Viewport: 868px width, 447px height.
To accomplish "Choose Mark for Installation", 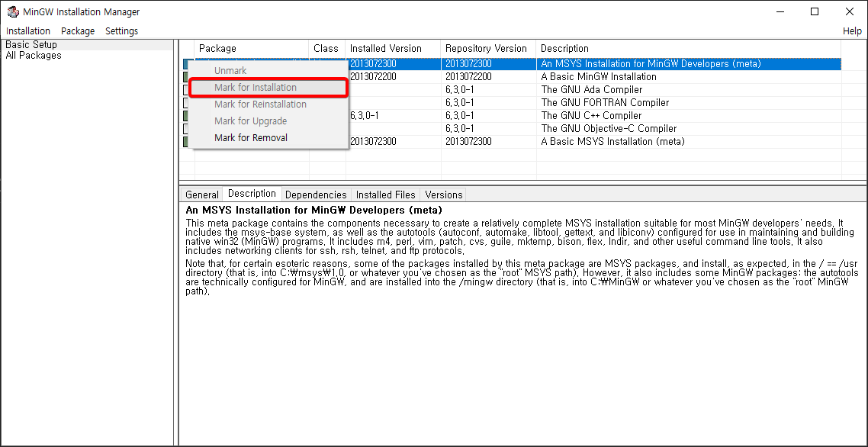I will (268, 88).
